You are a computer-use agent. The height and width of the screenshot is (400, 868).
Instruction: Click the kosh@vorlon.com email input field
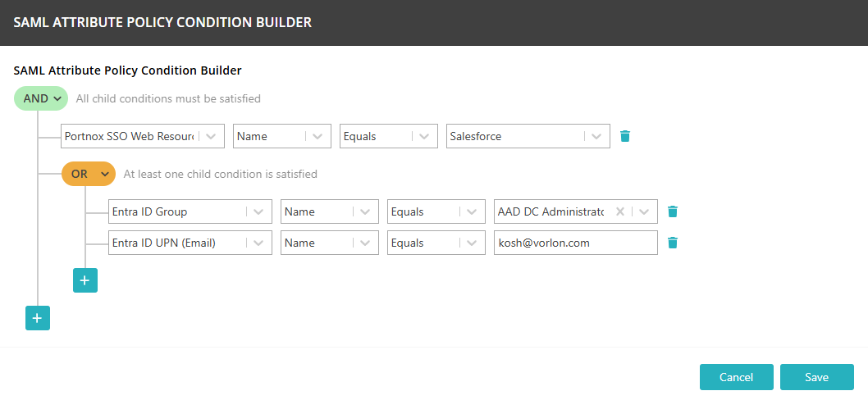coord(574,243)
